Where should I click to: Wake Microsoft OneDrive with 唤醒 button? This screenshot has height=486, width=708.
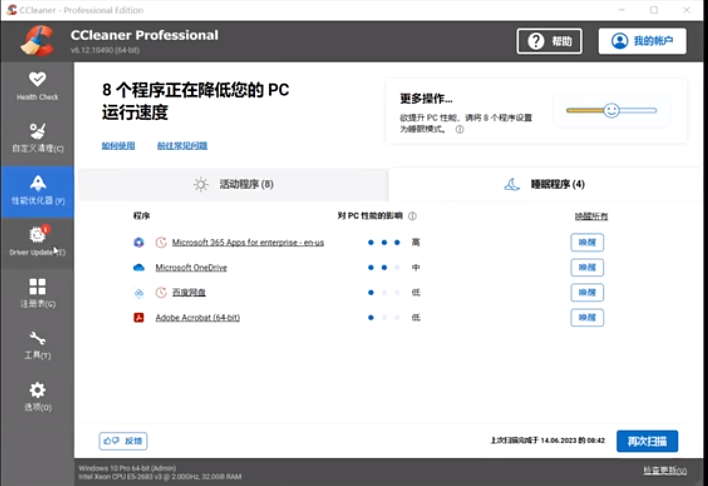587,267
